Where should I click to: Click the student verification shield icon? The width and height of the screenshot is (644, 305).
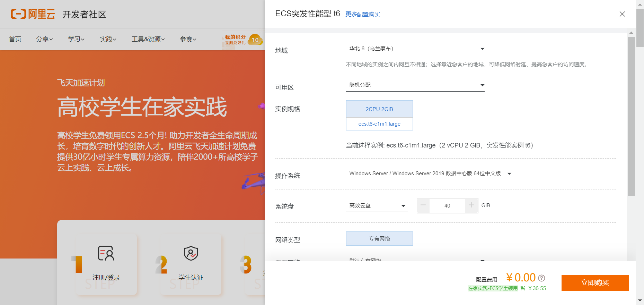click(x=191, y=253)
